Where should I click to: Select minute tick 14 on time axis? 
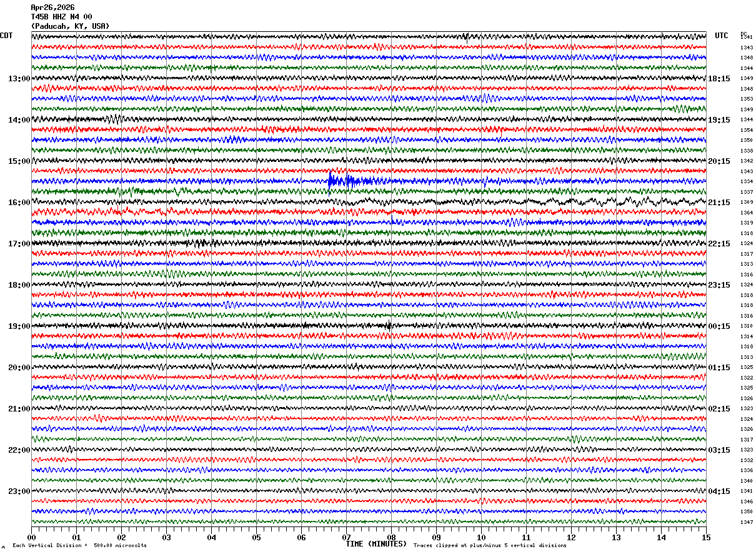point(661,537)
